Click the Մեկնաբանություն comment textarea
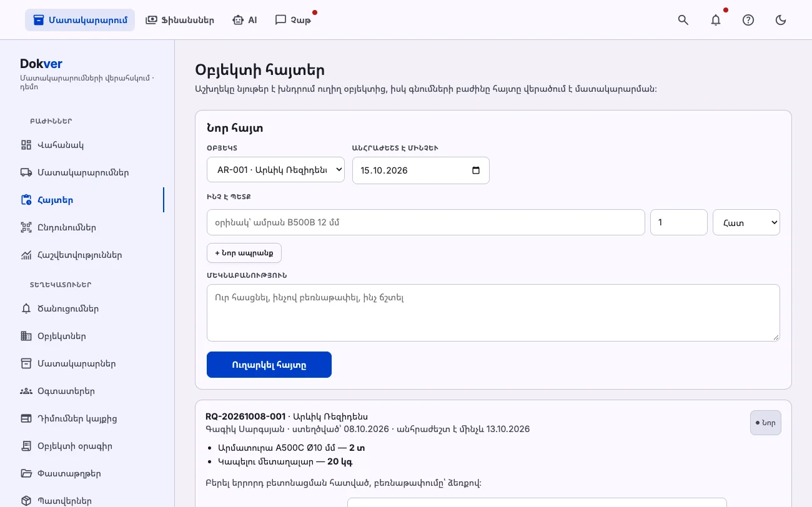Image resolution: width=812 pixels, height=507 pixels. tap(493, 313)
